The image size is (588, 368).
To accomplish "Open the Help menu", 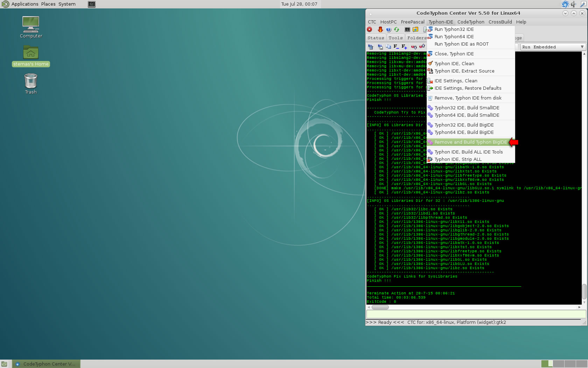I will click(521, 22).
